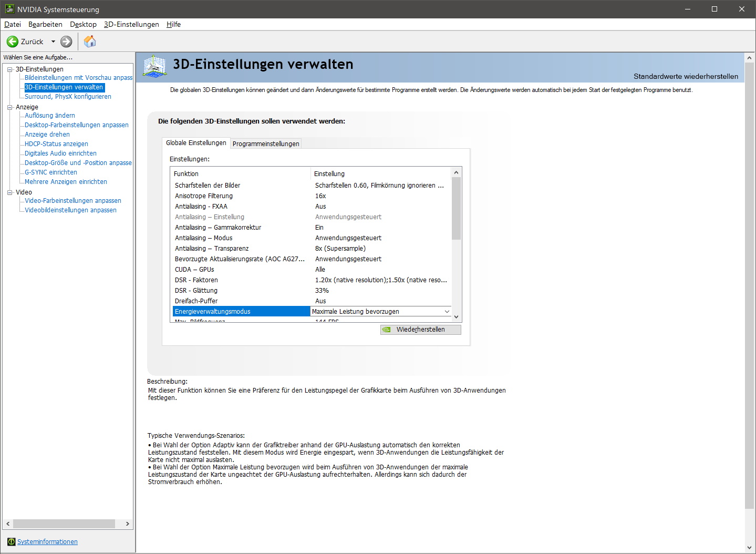Image resolution: width=756 pixels, height=554 pixels.
Task: Click the Wiederherstellen button
Action: (420, 330)
